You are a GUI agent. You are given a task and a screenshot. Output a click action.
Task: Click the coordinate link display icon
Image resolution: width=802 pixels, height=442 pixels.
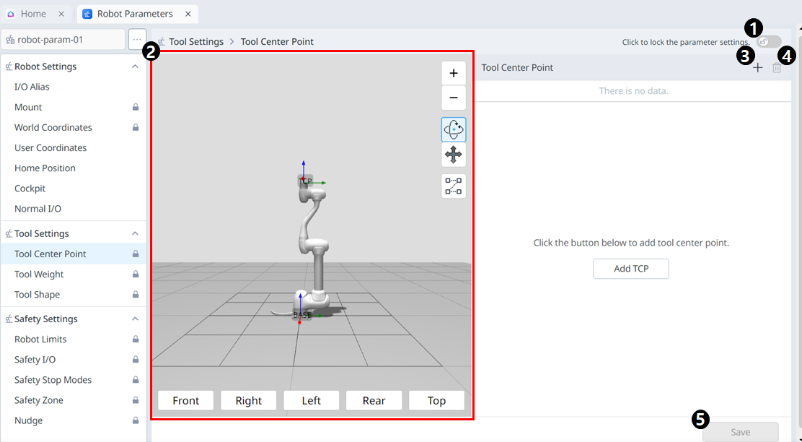pos(453,186)
